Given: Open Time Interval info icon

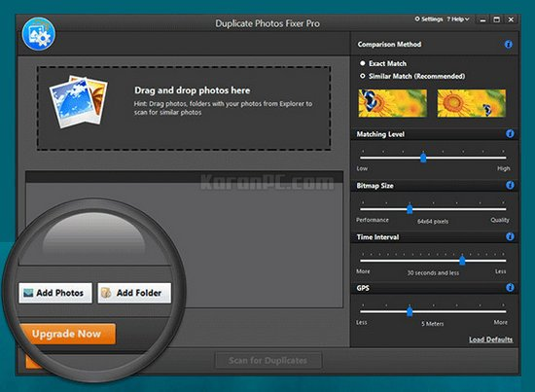Looking at the screenshot, I should coord(510,236).
